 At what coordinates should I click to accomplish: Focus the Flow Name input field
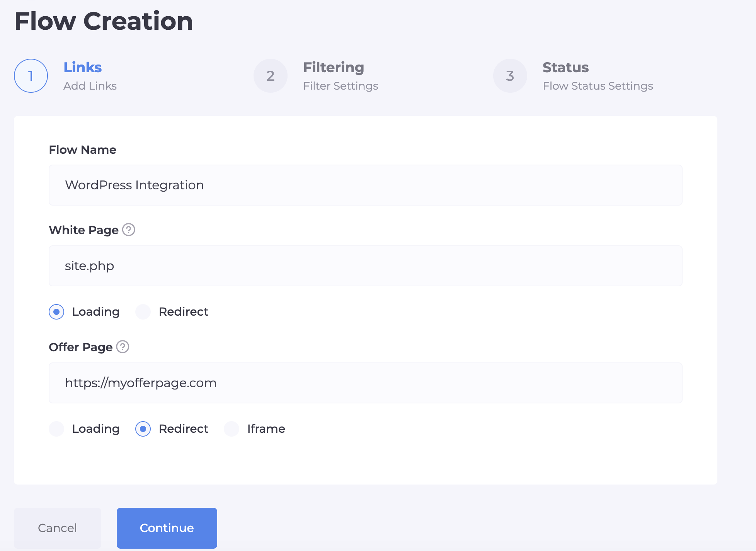pyautogui.click(x=365, y=185)
